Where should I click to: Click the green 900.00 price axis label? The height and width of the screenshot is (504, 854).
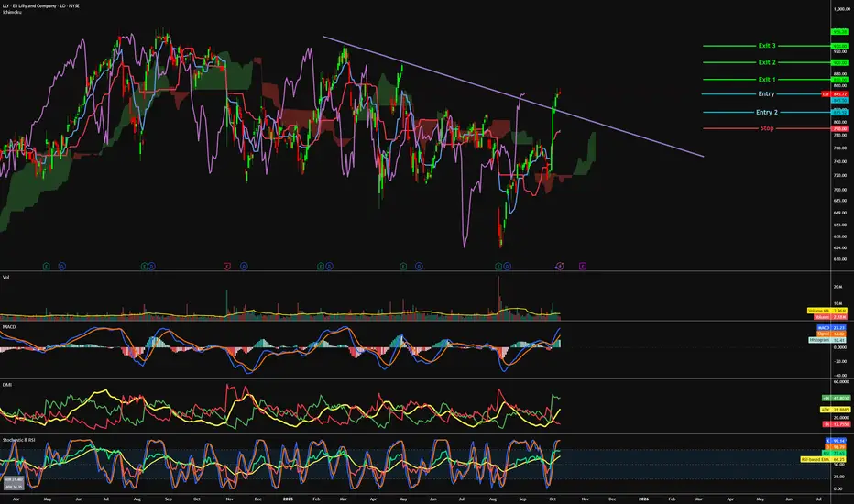point(838,62)
